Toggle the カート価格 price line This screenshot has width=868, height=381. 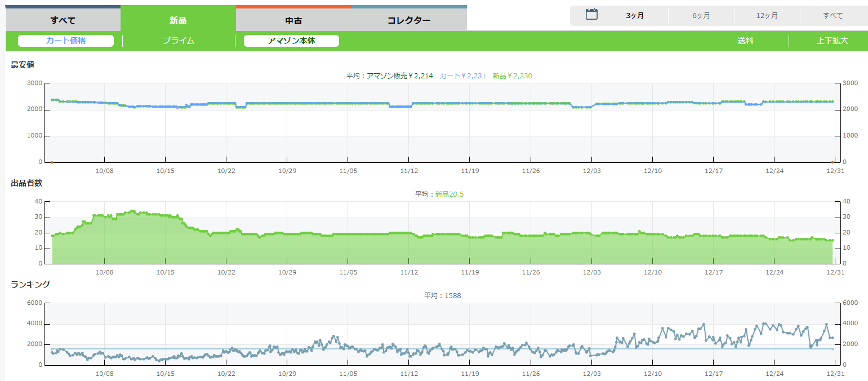pos(66,41)
